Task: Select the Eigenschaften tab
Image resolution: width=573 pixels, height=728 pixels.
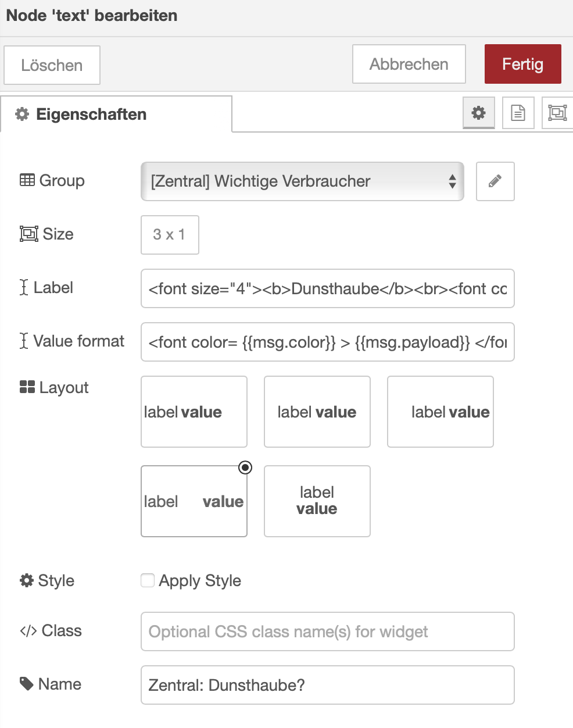Action: coord(116,115)
